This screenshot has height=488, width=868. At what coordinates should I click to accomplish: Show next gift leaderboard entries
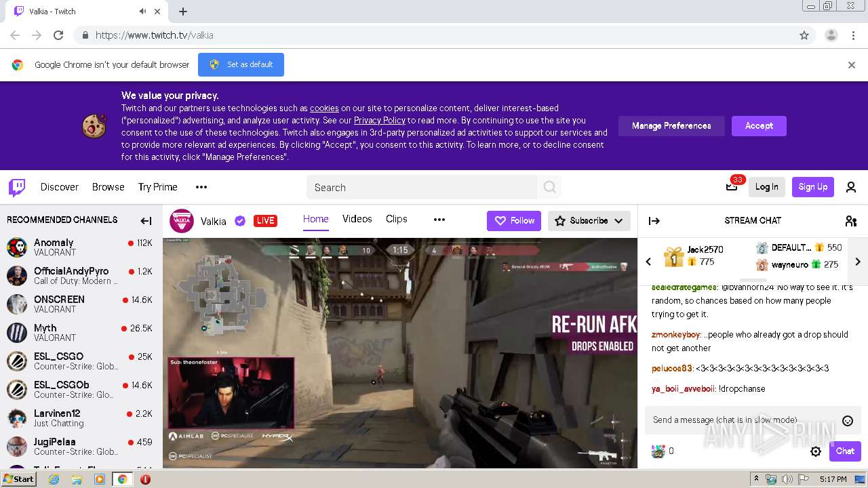[858, 262]
